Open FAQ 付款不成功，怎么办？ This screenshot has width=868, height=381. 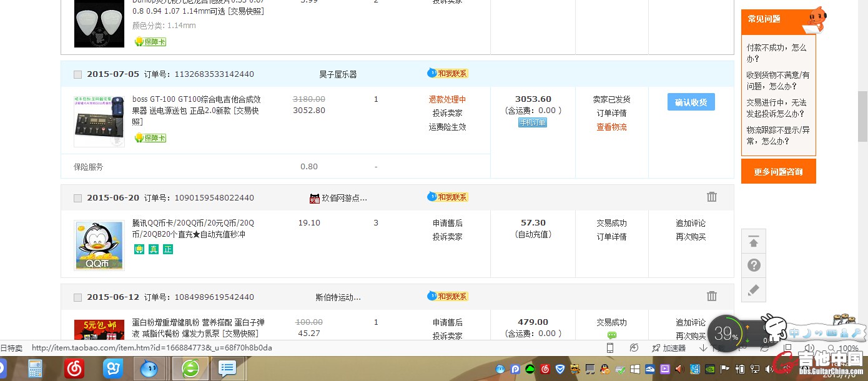point(777,53)
